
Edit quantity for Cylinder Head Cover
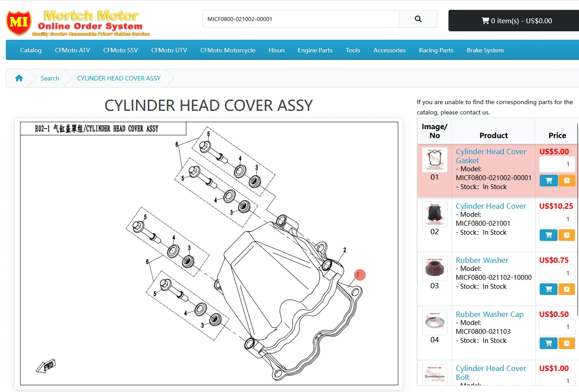point(557,219)
